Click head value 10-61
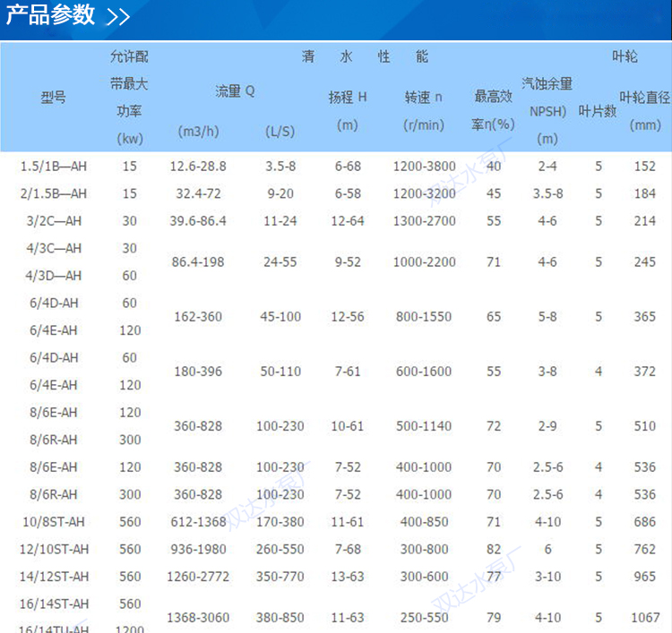The height and width of the screenshot is (633, 672). (348, 426)
